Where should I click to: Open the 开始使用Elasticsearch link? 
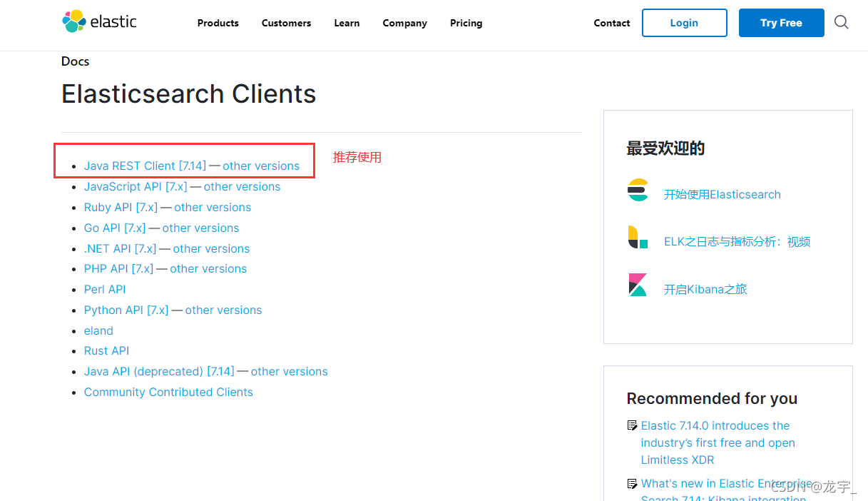723,194
